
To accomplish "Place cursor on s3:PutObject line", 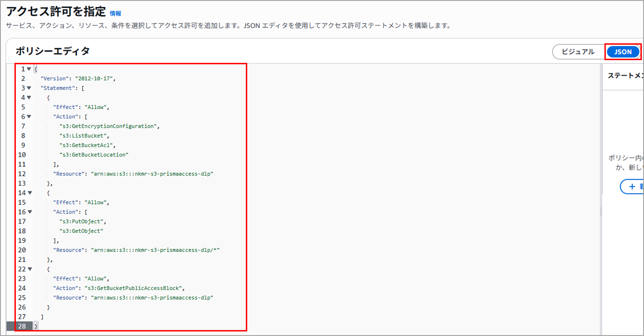I will click(x=81, y=221).
